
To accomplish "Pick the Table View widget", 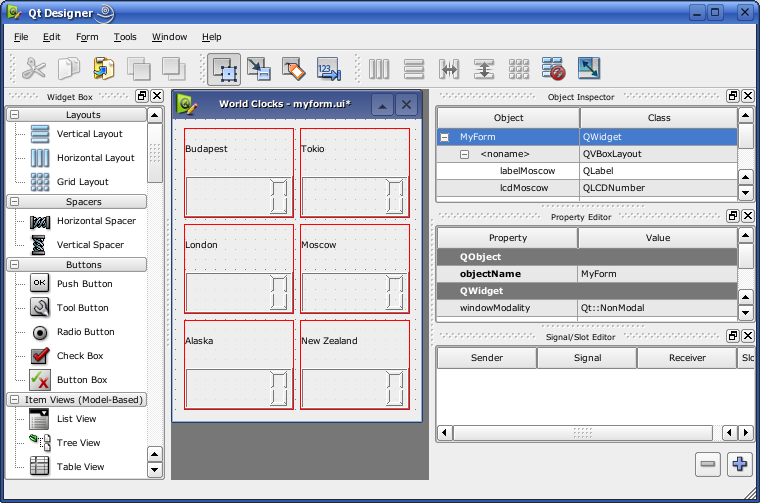I will (67, 467).
